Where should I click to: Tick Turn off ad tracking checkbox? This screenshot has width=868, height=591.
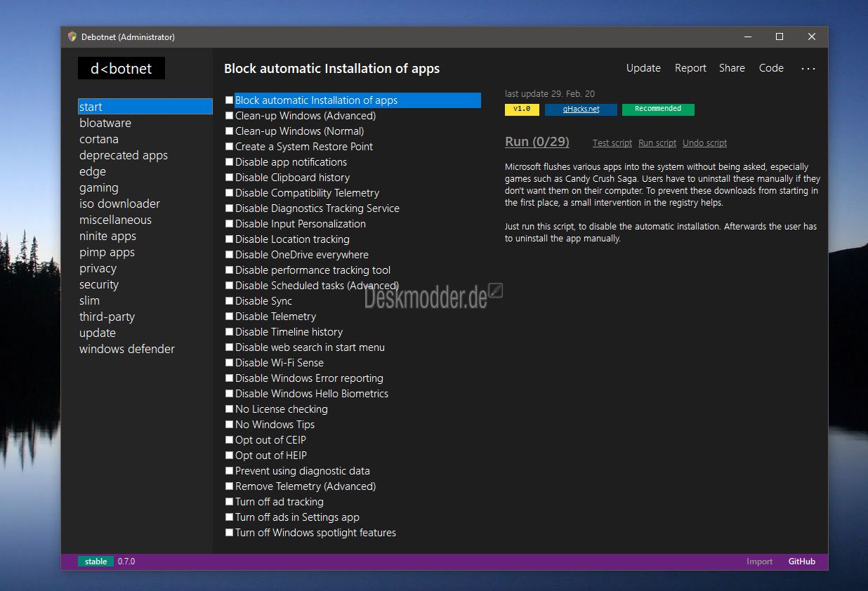point(229,502)
